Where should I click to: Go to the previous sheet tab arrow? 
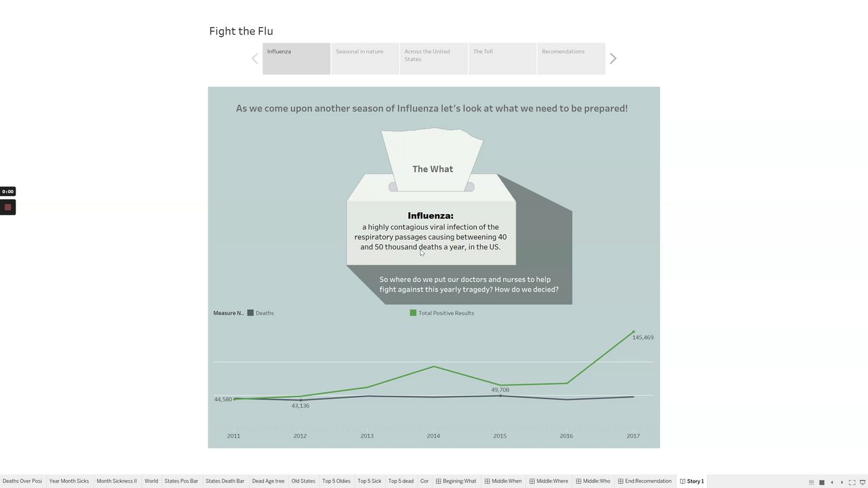pos(832,482)
